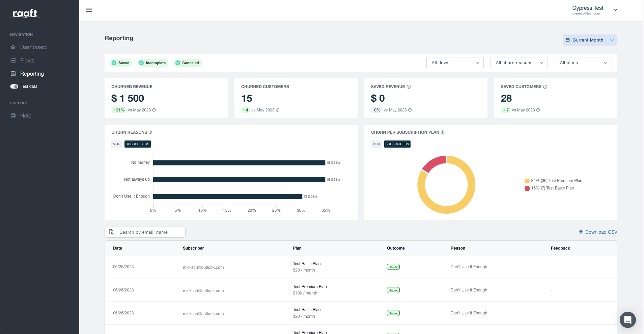Click the Search by email, name field
Image resolution: width=644 pixels, height=334 pixels.
click(x=145, y=232)
